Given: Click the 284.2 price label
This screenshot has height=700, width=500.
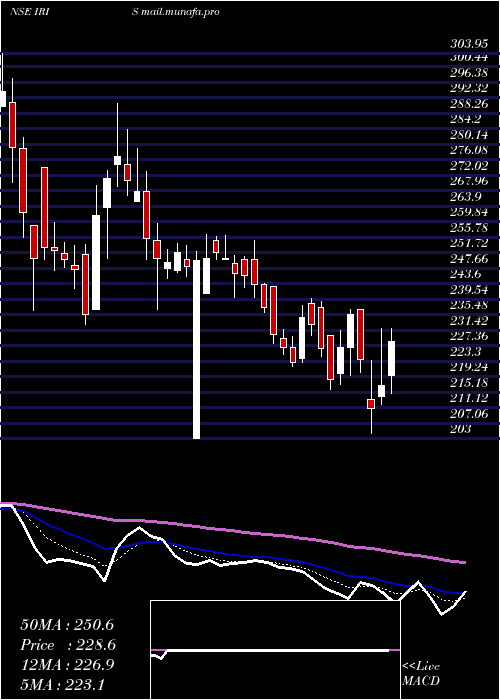Looking at the screenshot, I should click(x=465, y=119).
